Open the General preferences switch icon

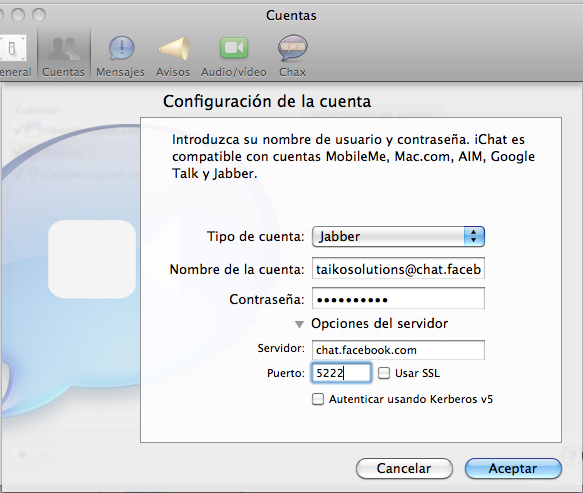[13, 48]
